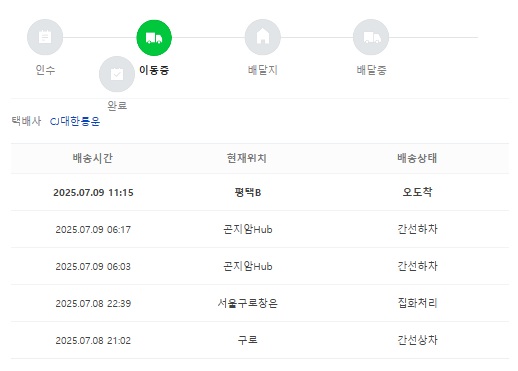Click the 간선상차 status cell

pyautogui.click(x=417, y=340)
